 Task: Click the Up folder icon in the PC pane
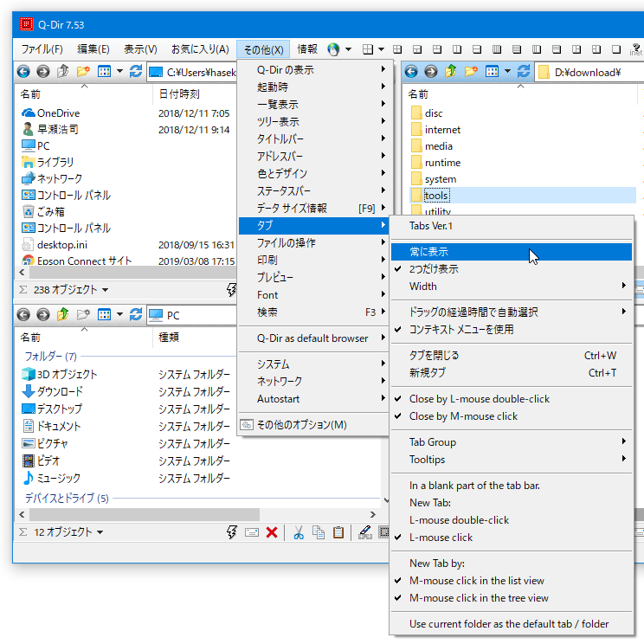[x=63, y=314]
